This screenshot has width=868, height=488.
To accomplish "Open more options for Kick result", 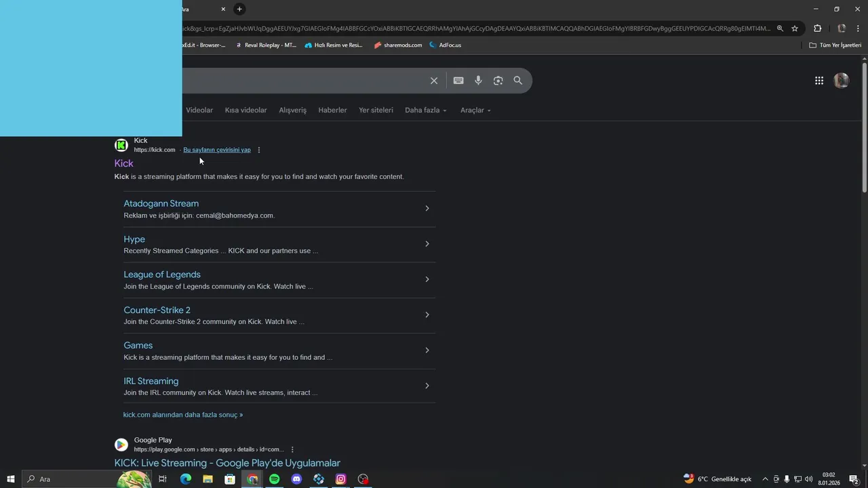I will [259, 150].
